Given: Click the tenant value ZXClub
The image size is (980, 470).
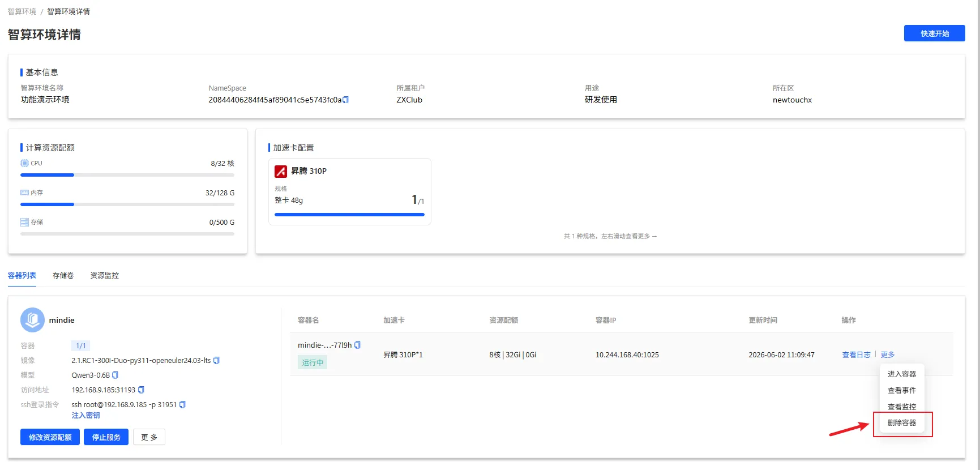Looking at the screenshot, I should pos(409,100).
